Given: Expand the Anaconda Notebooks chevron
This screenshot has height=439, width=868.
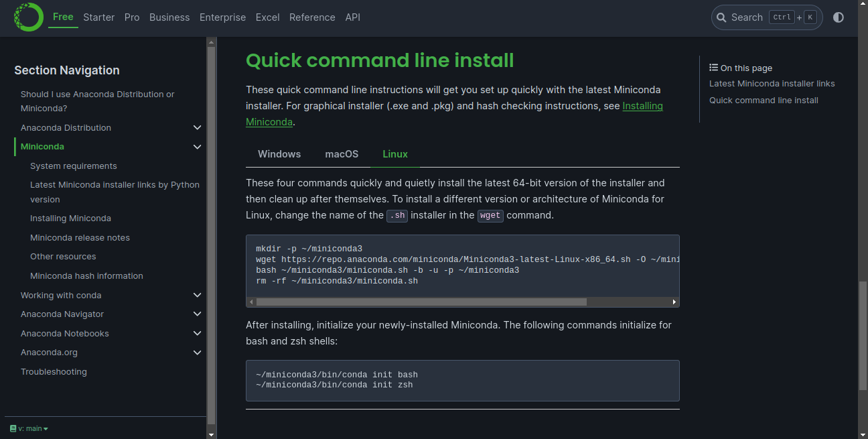Looking at the screenshot, I should point(198,333).
